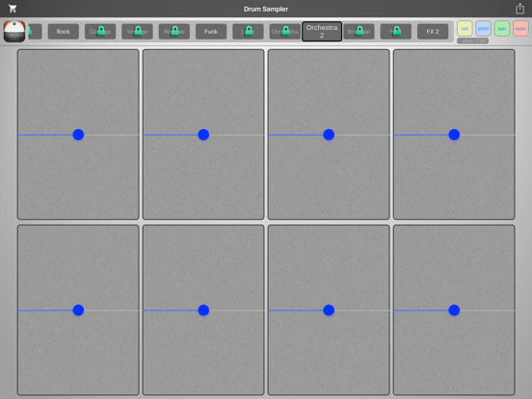The height and width of the screenshot is (399, 532).
Task: Enable the blue pitch mode button
Action: pyautogui.click(x=483, y=29)
